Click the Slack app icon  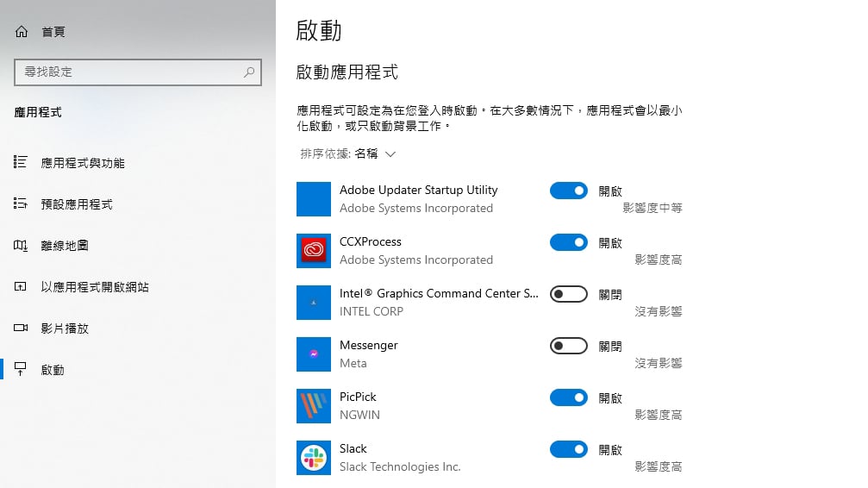pos(313,458)
